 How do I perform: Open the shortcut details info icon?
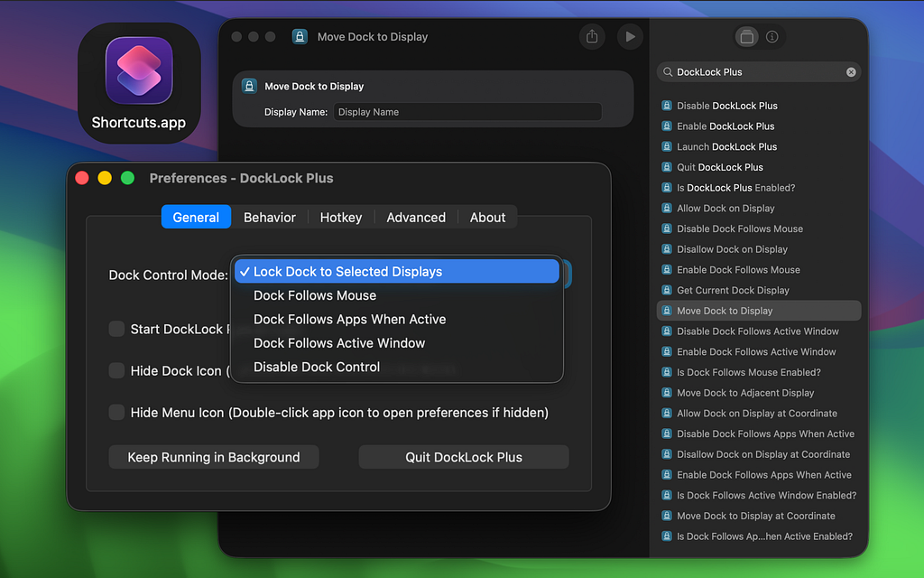point(772,36)
